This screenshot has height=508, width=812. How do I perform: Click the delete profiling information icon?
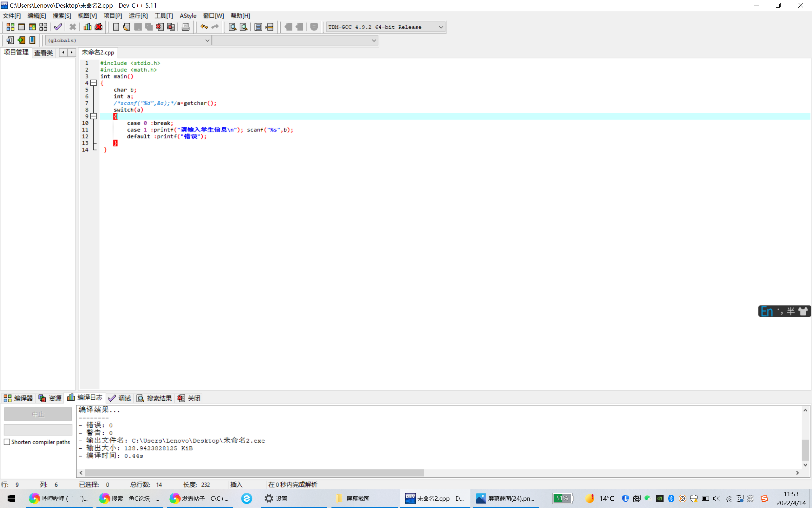(x=98, y=27)
